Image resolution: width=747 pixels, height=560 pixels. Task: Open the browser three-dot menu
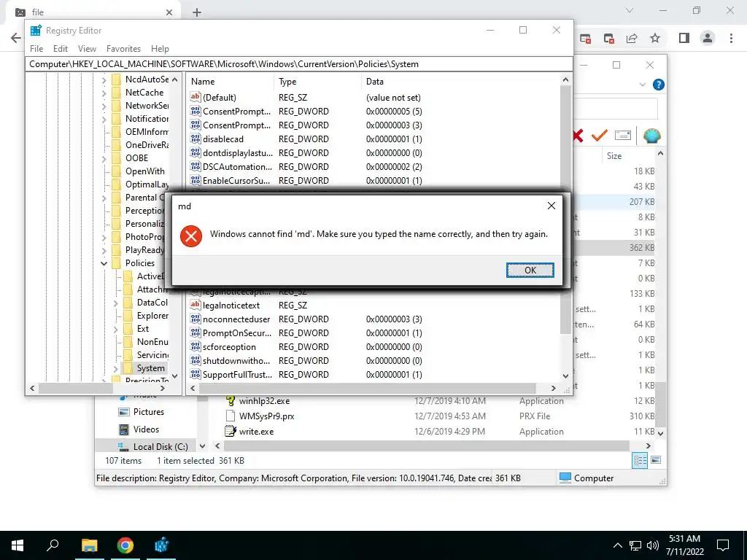[x=731, y=38]
